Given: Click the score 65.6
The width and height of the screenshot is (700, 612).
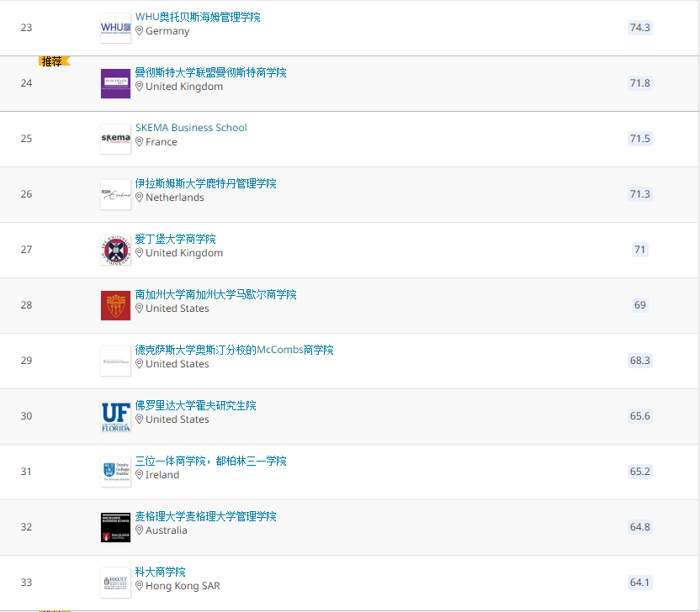Looking at the screenshot, I should [639, 416].
